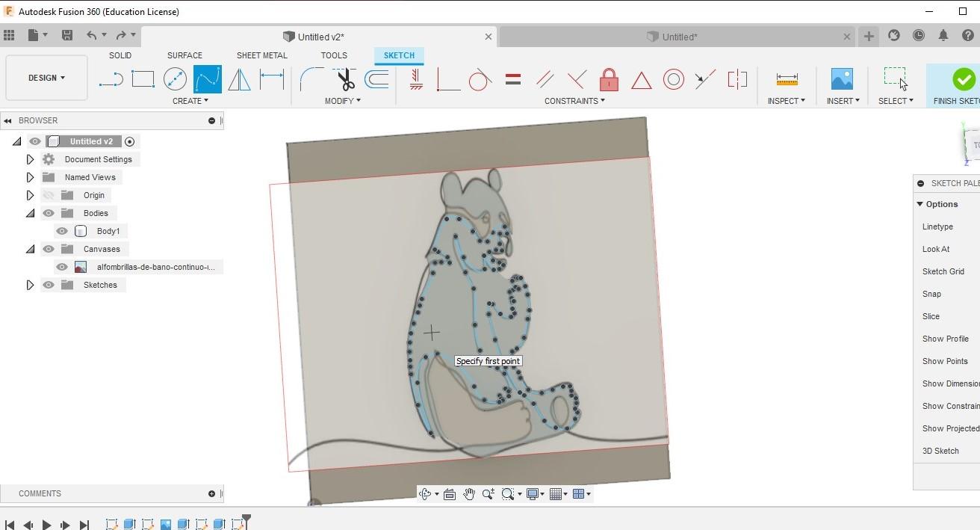This screenshot has width=980, height=530.
Task: Open the DESIGN workspace dropdown
Action: coord(46,78)
